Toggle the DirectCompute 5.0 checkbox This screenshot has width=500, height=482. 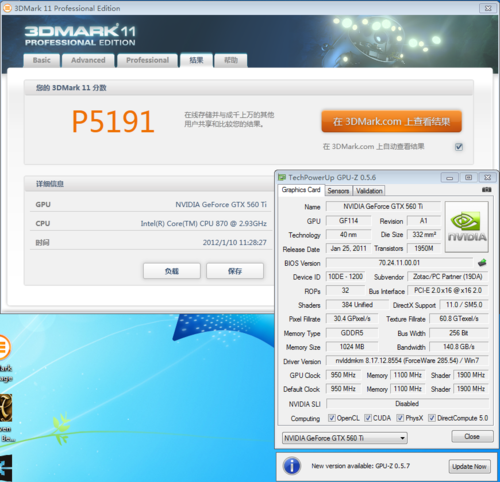pyautogui.click(x=432, y=418)
